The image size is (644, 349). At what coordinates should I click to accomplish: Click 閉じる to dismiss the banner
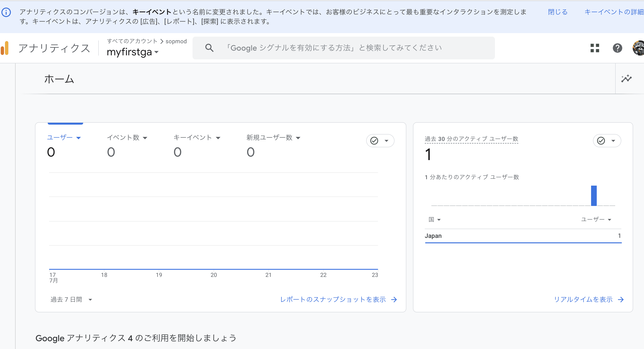click(x=558, y=12)
